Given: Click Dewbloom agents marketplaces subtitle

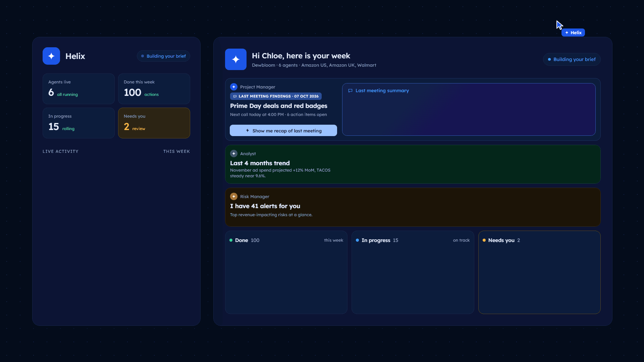Looking at the screenshot, I should (x=314, y=65).
